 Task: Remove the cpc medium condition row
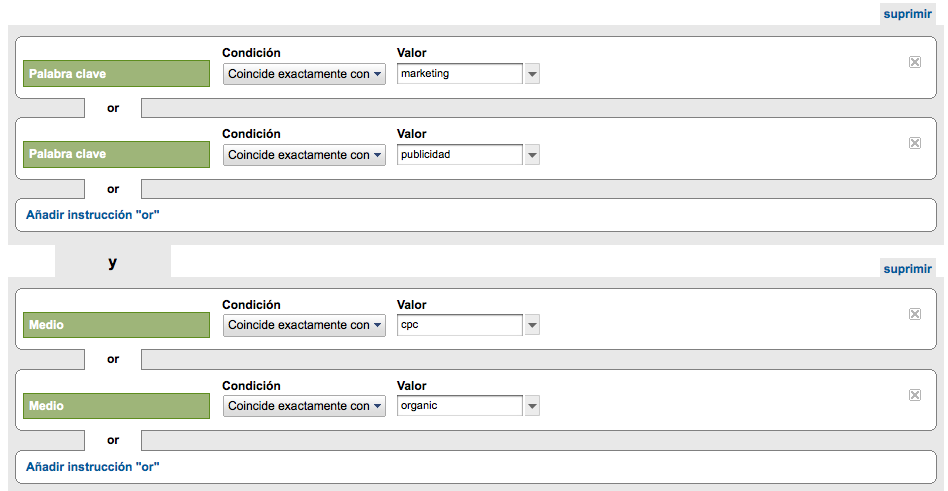click(x=915, y=314)
